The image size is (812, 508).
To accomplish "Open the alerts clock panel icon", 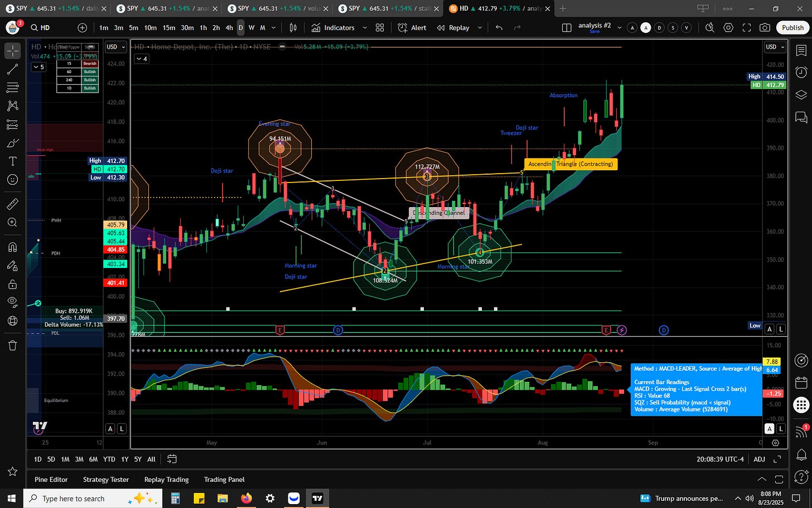I will pyautogui.click(x=801, y=72).
